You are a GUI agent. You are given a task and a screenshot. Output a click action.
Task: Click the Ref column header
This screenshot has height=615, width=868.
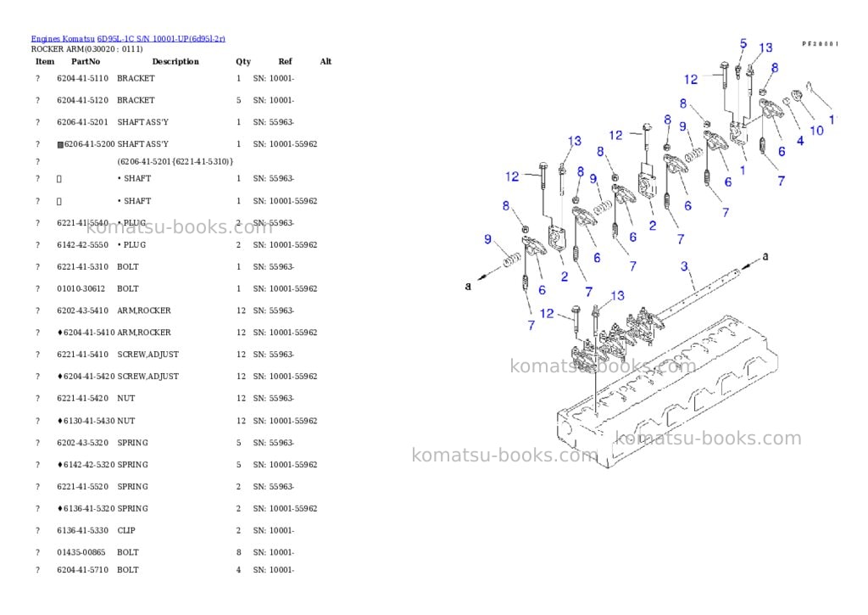[x=285, y=61]
